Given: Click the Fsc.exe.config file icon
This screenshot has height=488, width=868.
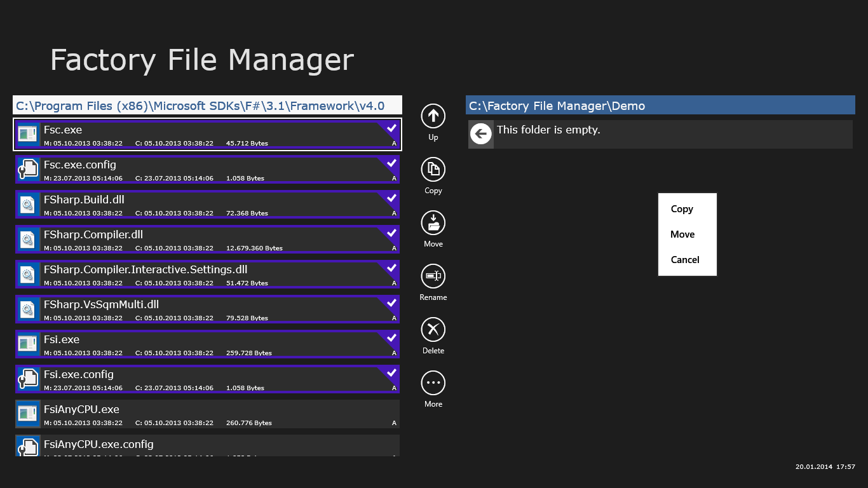Looking at the screenshot, I should [27, 169].
